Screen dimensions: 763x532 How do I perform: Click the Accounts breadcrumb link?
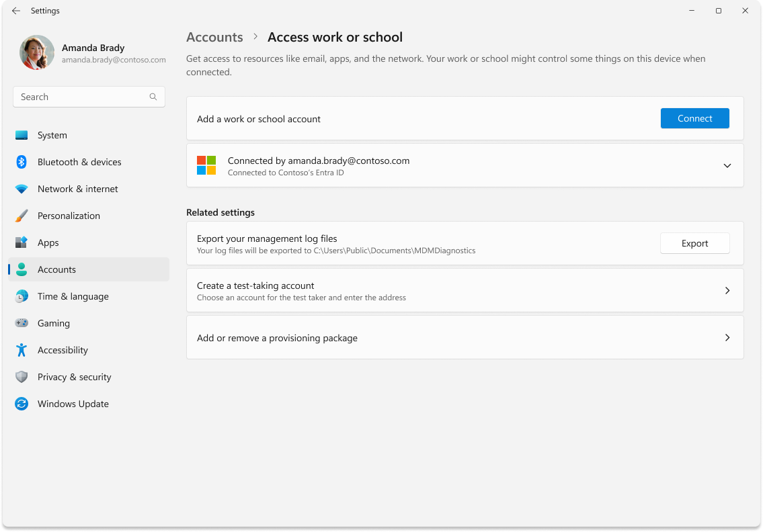point(214,37)
